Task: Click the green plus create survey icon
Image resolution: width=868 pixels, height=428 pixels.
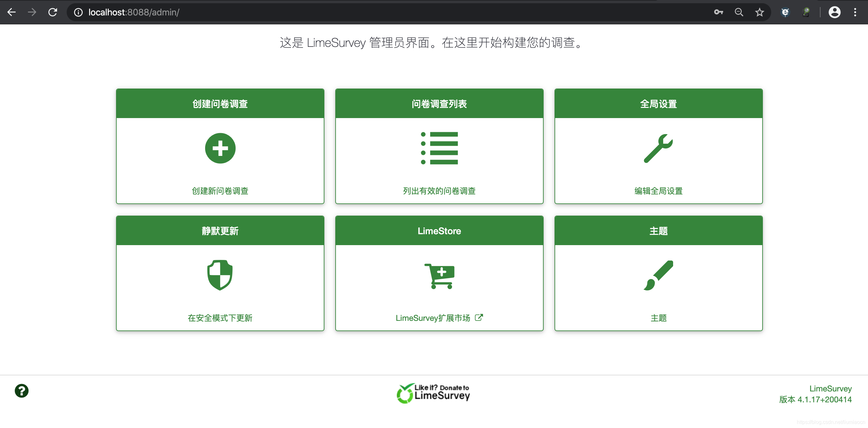Action: [x=220, y=149]
